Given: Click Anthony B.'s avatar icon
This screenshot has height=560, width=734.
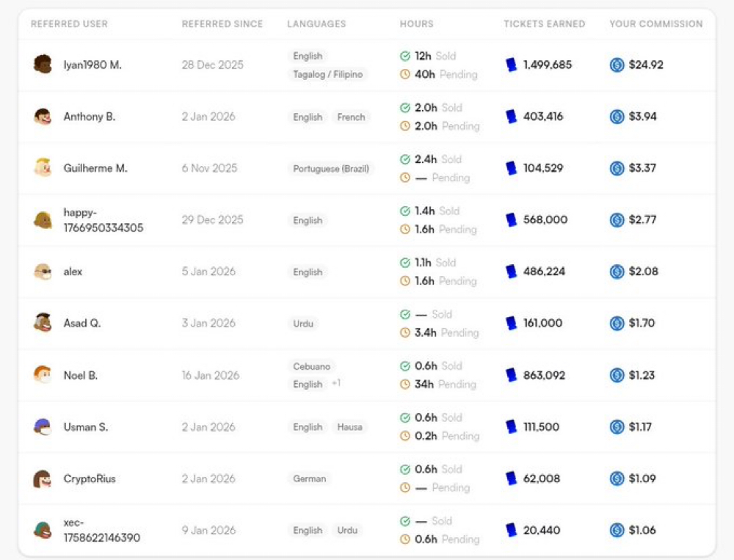Looking at the screenshot, I should pyautogui.click(x=43, y=117).
